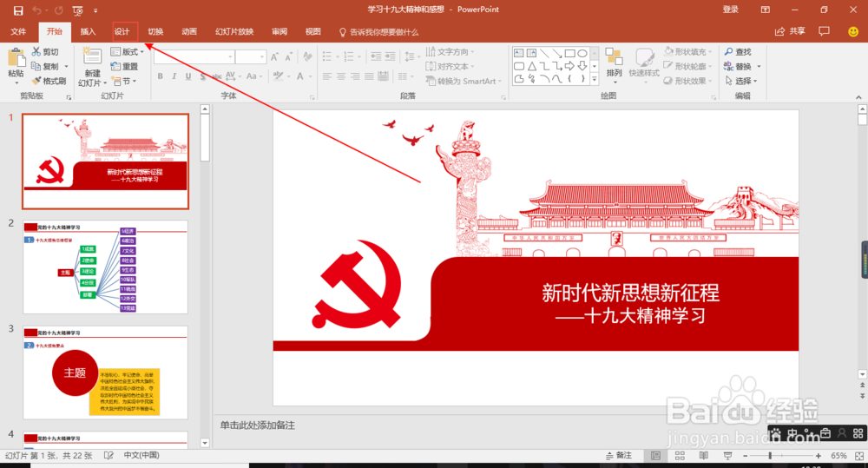This screenshot has width=868, height=468.
Task: Open the Customize Quick Access Toolbar arrow
Action: 95,10
